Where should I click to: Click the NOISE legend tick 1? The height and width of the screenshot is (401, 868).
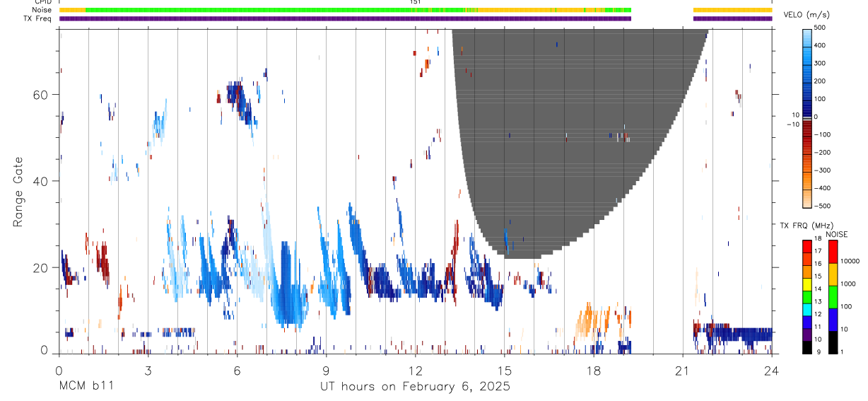pos(843,351)
